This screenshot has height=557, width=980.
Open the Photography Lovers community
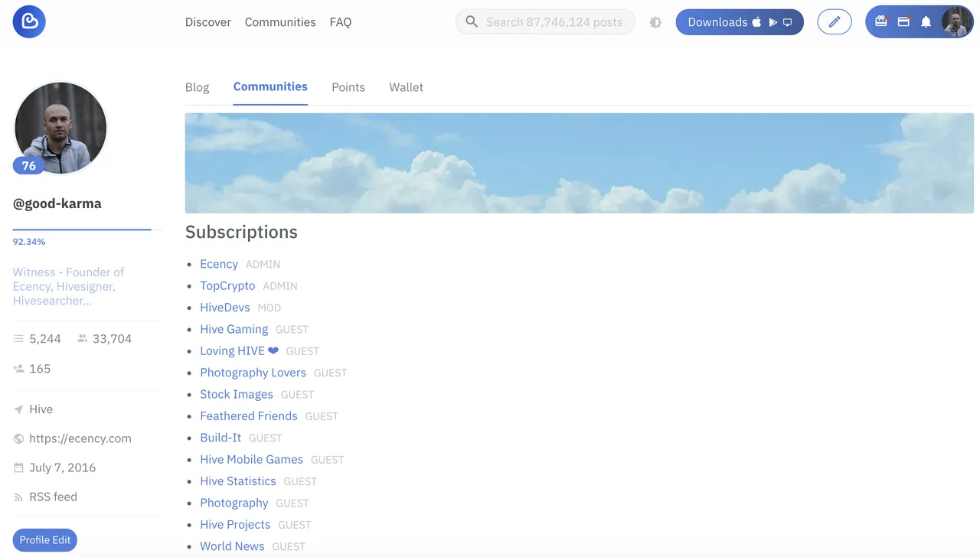(x=253, y=373)
